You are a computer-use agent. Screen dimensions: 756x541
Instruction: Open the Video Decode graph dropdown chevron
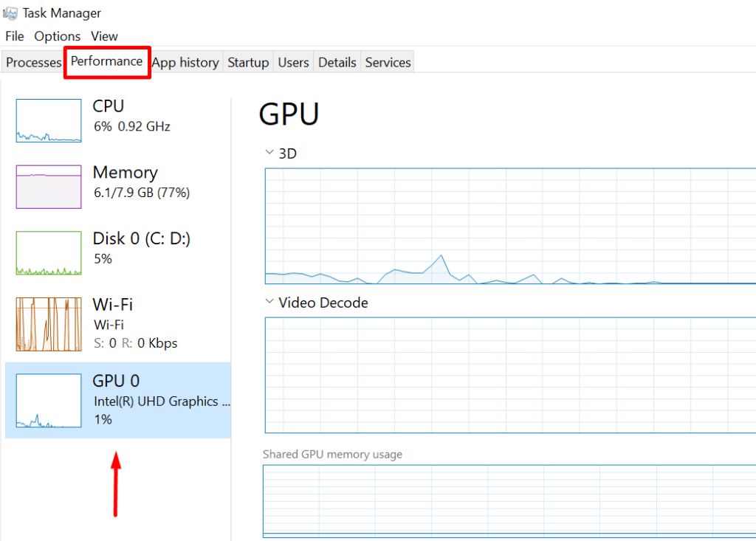(x=269, y=303)
